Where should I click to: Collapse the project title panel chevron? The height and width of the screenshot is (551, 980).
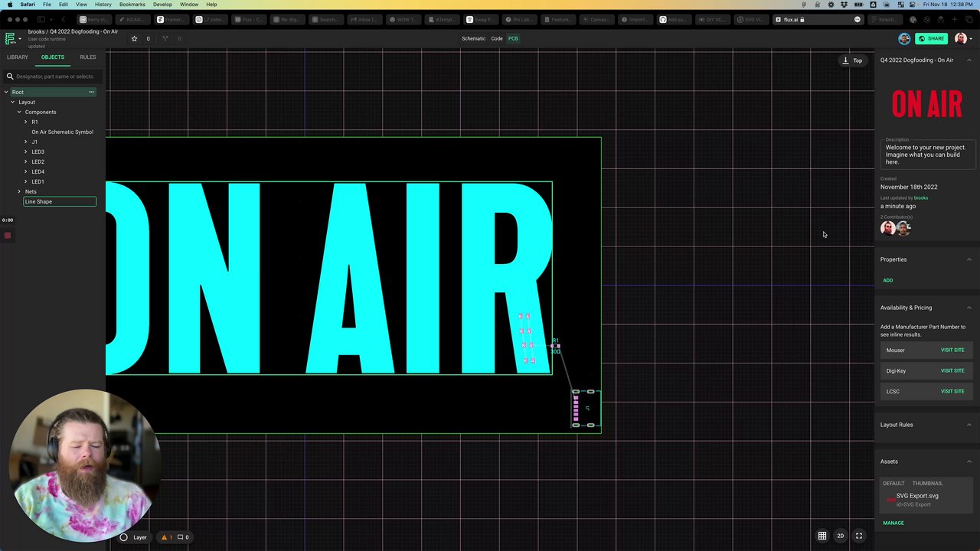click(x=969, y=60)
